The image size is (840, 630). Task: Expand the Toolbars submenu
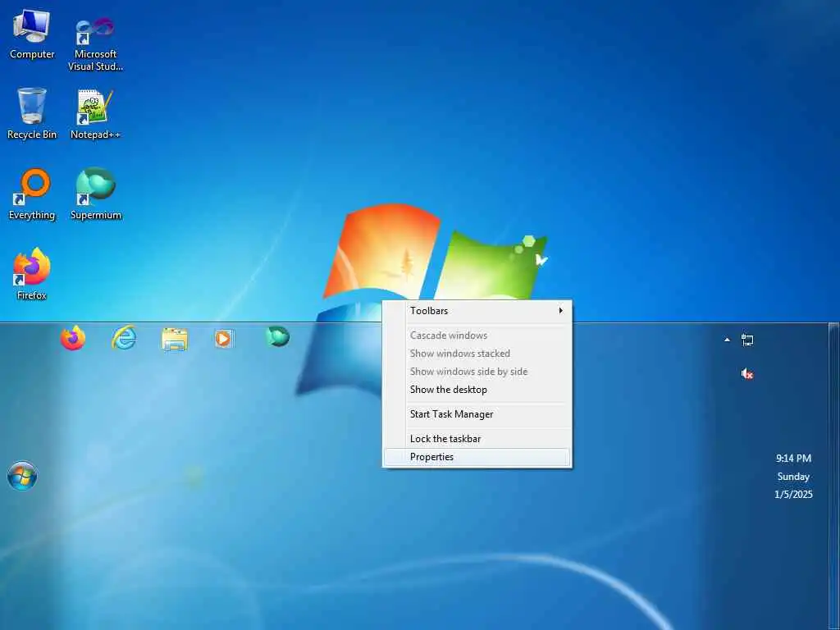pos(477,311)
